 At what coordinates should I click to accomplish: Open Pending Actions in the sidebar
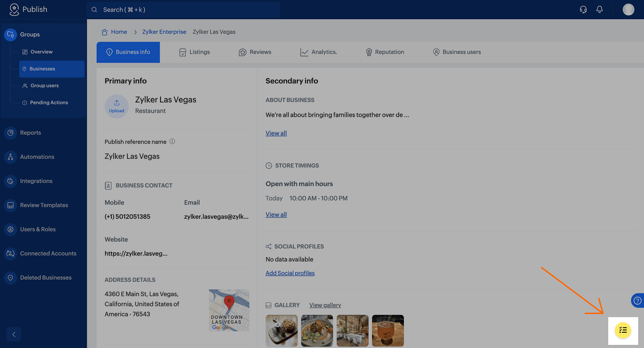pyautogui.click(x=45, y=102)
